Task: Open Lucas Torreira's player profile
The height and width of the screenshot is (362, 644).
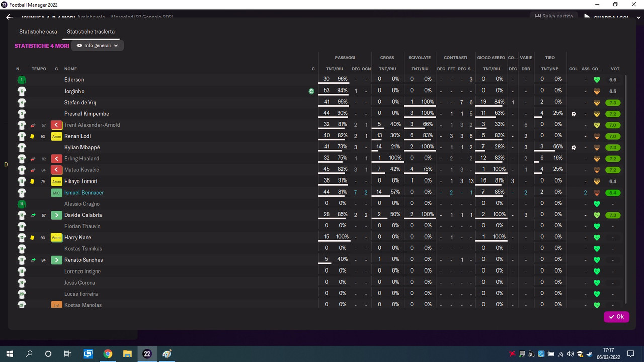Action: coord(81,294)
